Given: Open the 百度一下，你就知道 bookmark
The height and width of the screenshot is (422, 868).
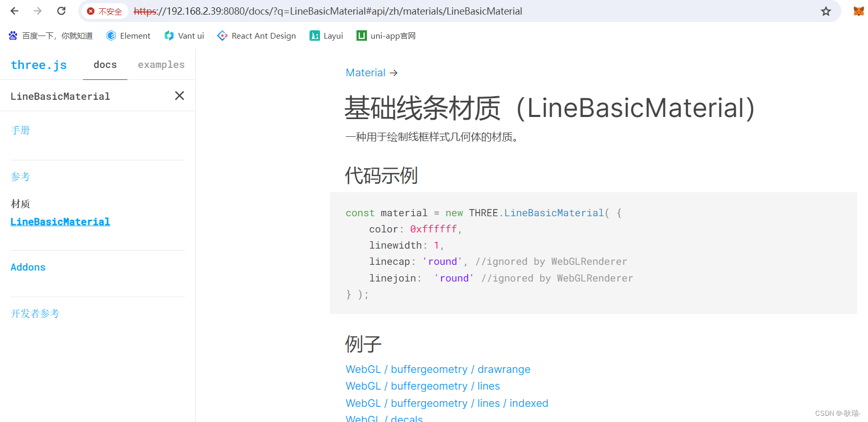Looking at the screenshot, I should point(51,36).
